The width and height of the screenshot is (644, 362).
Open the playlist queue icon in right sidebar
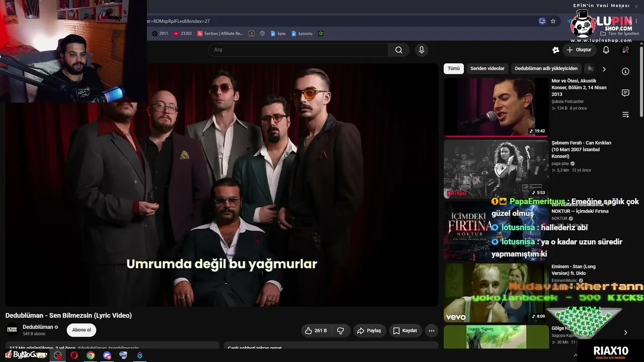point(625,115)
